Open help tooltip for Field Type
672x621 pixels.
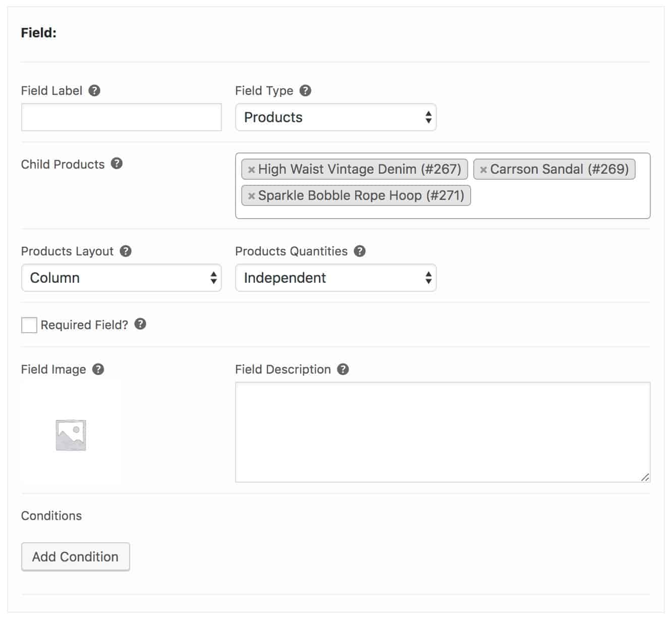tap(305, 90)
